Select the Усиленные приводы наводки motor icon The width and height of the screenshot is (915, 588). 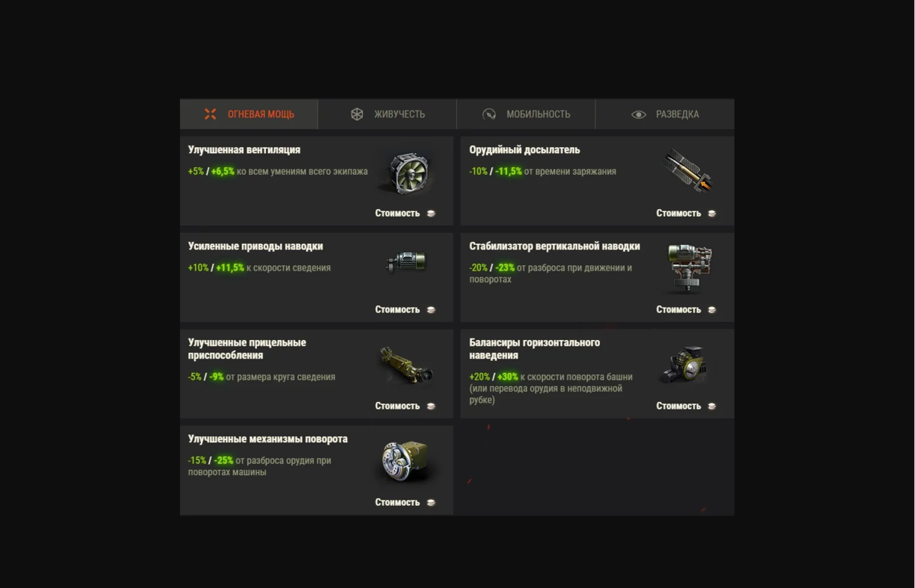(x=406, y=262)
